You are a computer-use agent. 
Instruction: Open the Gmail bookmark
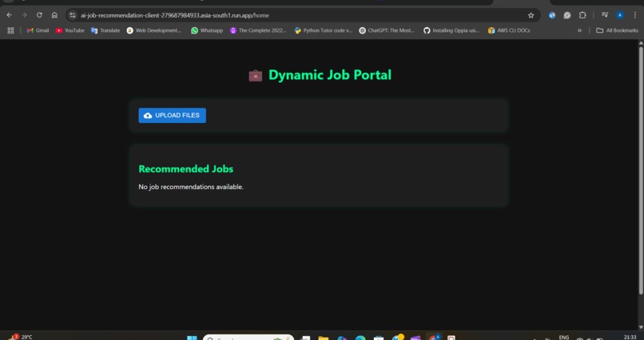click(38, 30)
